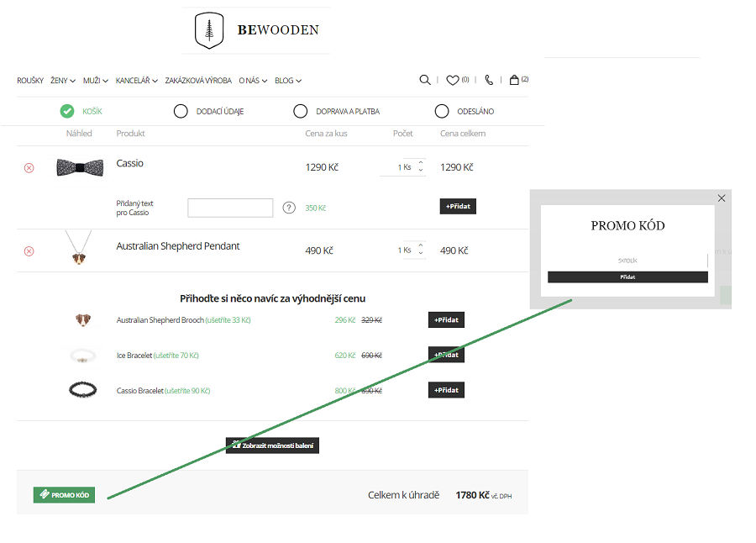Open the Roušky menu item
The image size is (756, 543).
tap(30, 81)
